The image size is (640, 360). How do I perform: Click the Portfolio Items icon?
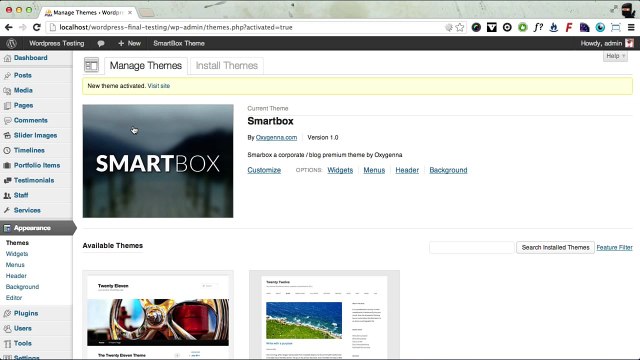[7, 165]
